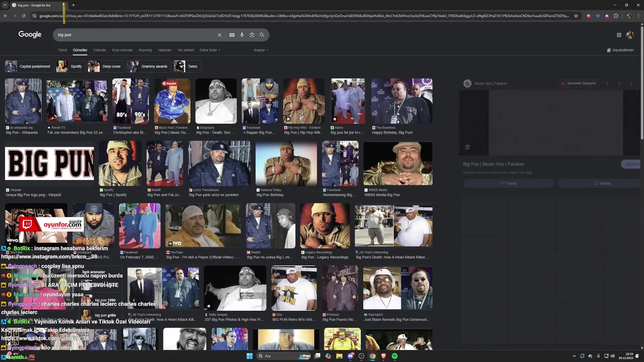This screenshot has height=362, width=644.
Task: Submit search with the magnifier icon
Action: pos(262,35)
